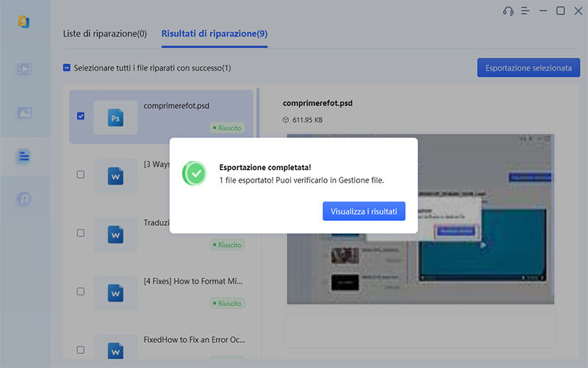Minimize the application window
The image size is (588, 368).
click(543, 11)
